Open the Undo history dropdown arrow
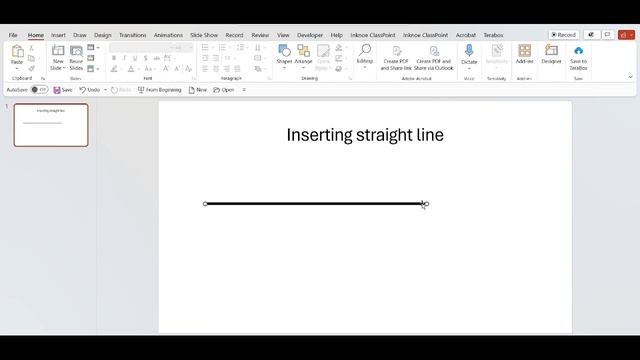 coord(105,90)
